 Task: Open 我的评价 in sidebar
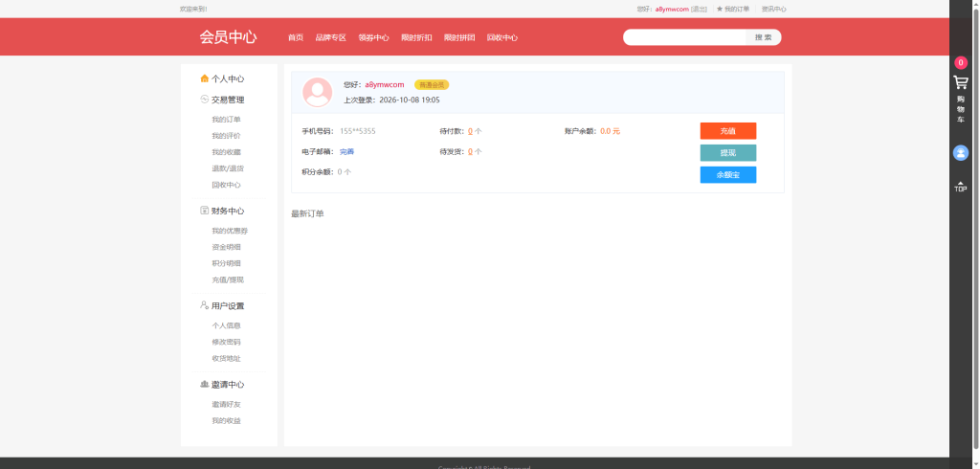pos(226,136)
